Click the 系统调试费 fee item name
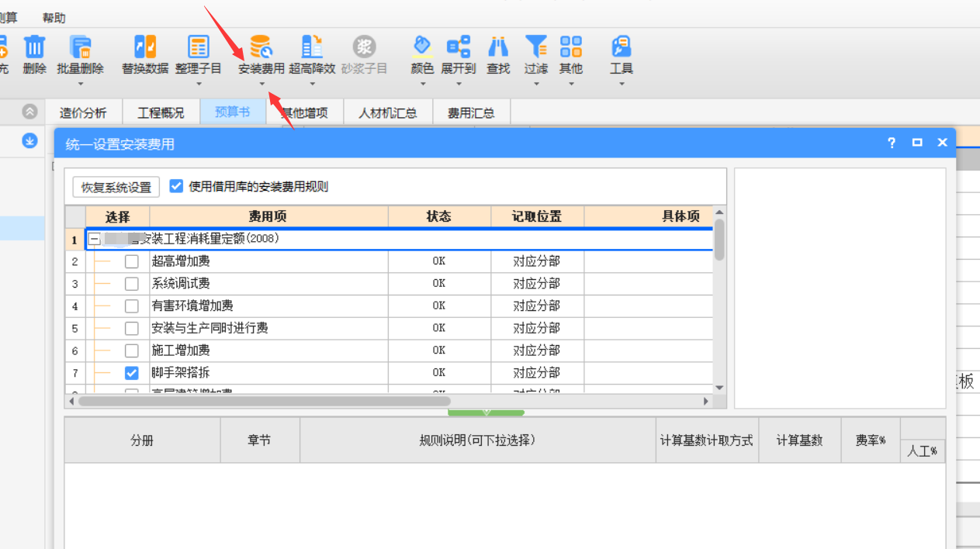980x549 pixels. 181,284
